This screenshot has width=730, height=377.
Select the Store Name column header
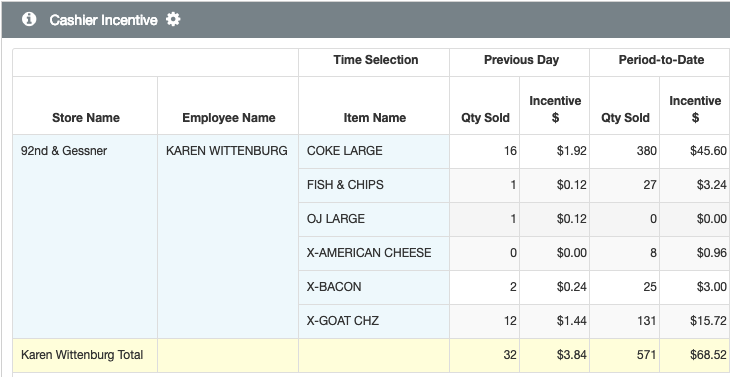[x=86, y=118]
